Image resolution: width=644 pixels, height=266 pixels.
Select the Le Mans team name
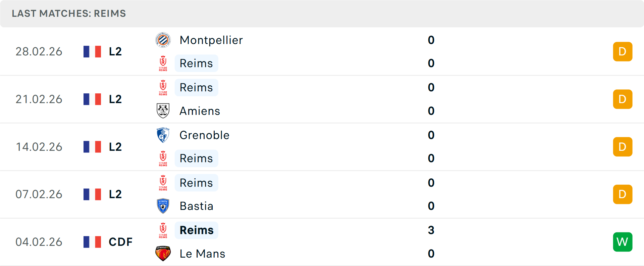coord(202,254)
